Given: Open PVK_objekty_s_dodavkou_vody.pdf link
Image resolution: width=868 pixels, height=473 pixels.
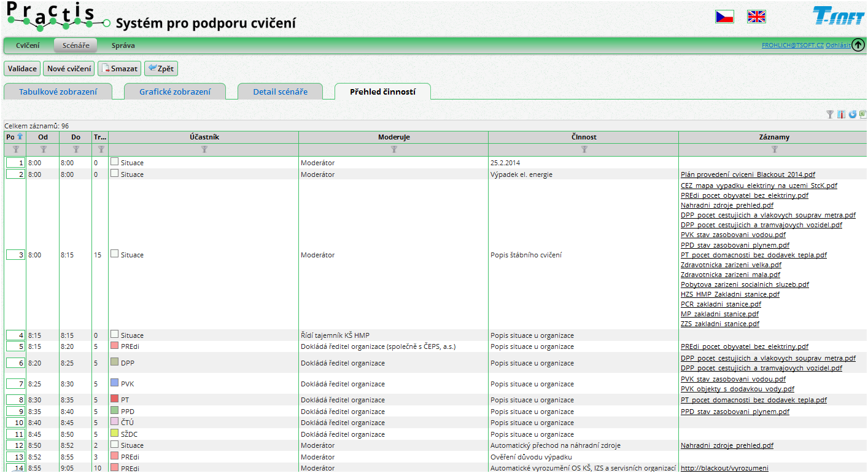Looking at the screenshot, I should point(737,389).
